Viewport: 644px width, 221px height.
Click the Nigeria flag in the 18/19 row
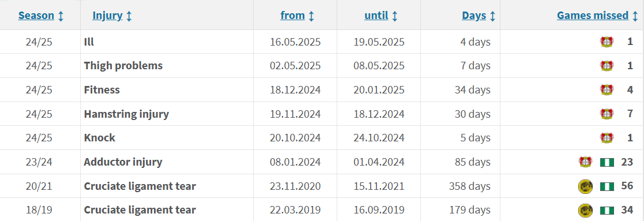[607, 210]
